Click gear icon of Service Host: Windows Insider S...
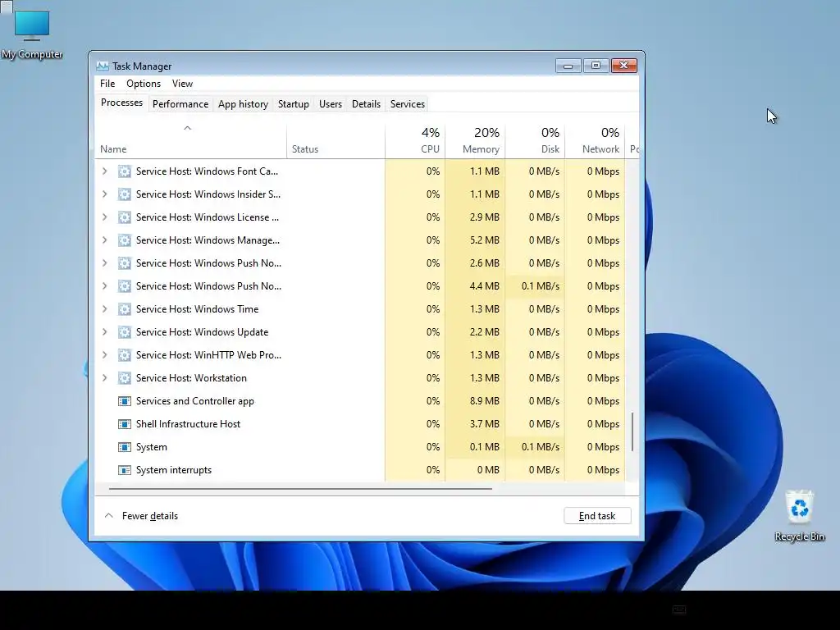 tap(125, 194)
